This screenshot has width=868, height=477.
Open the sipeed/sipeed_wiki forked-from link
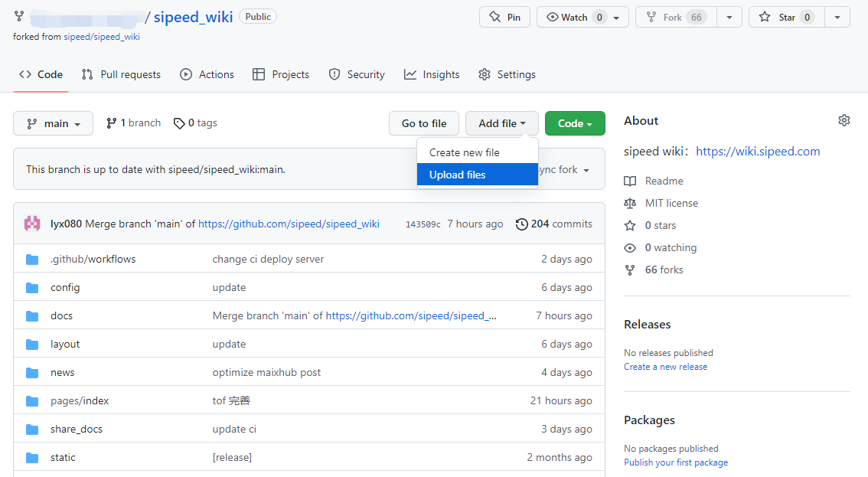coord(101,37)
